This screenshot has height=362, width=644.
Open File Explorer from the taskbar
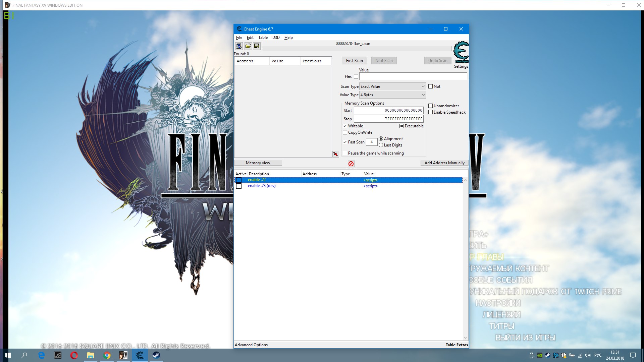pos(91,355)
